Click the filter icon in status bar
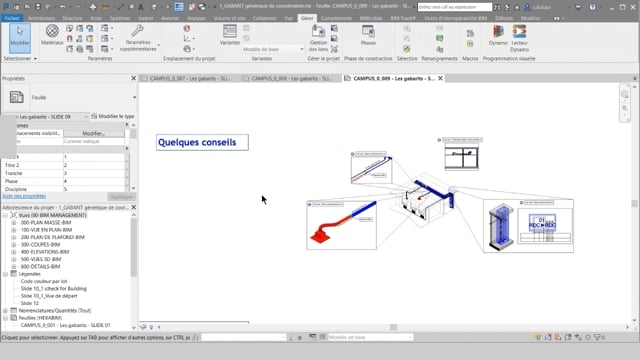Screen dimensions: 640x360 point(598,337)
